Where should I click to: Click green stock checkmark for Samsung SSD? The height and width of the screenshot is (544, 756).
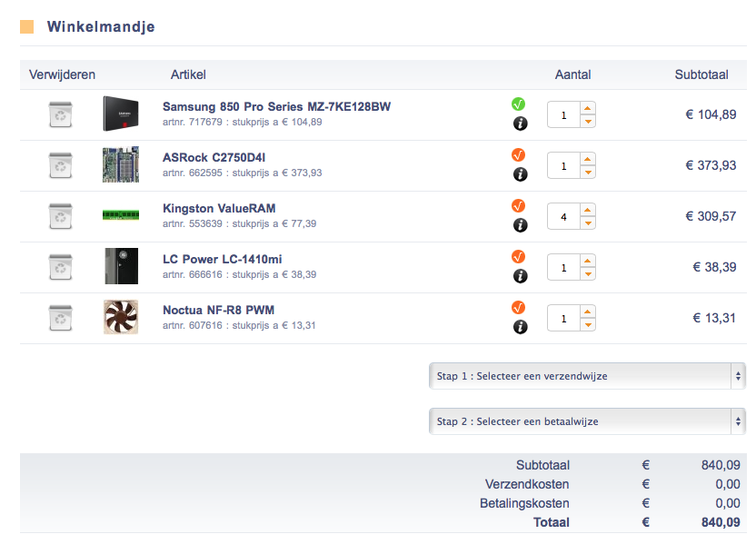[518, 104]
